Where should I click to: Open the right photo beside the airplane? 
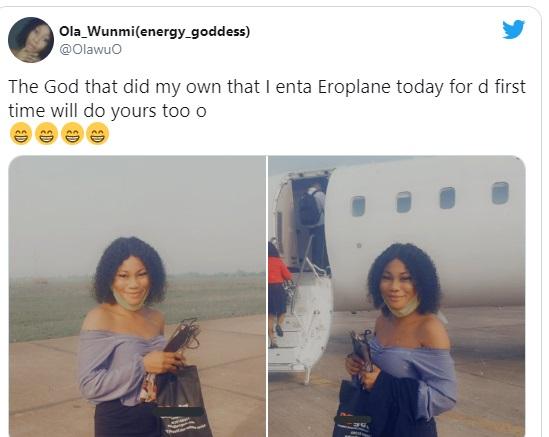click(x=397, y=296)
